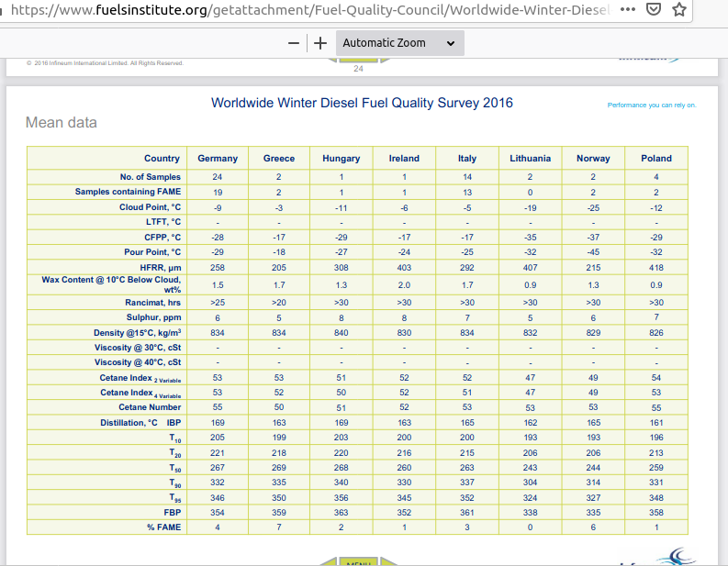Click 'Performance you can rely on.' text
This screenshot has width=728, height=566.
click(652, 105)
